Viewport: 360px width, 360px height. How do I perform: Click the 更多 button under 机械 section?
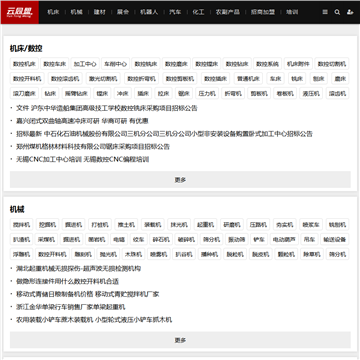click(180, 340)
